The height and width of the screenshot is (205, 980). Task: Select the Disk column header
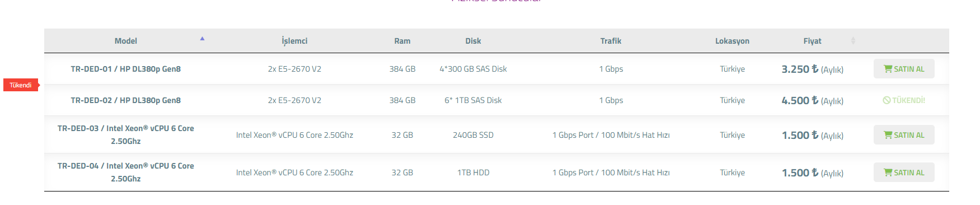473,41
